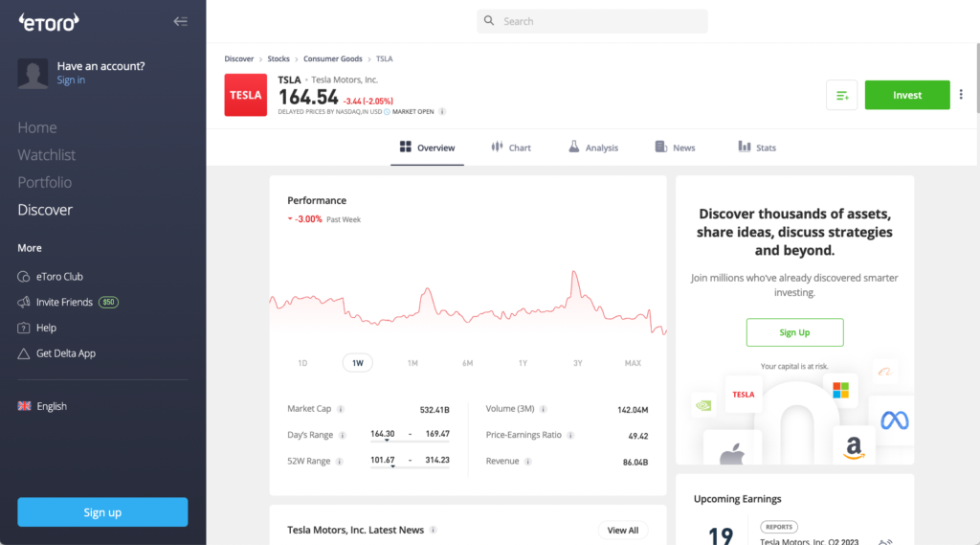Open the three-dot more options menu

click(x=961, y=95)
